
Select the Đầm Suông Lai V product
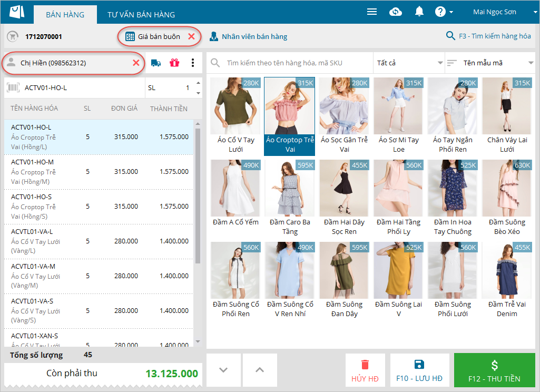(398, 281)
